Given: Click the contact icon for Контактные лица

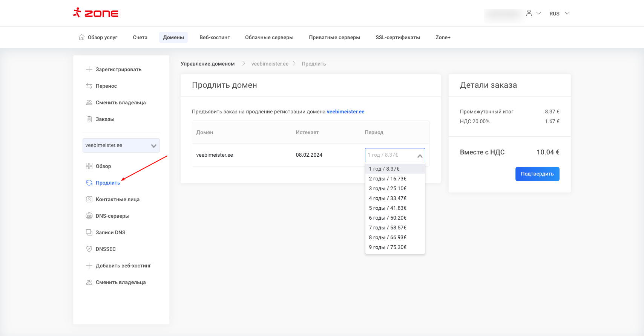Looking at the screenshot, I should [x=89, y=199].
